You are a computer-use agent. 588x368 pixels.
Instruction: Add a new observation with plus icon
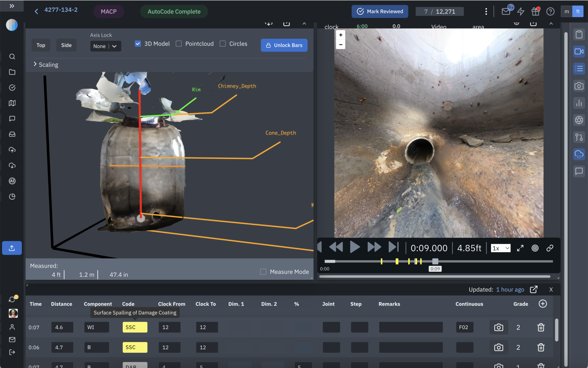point(543,304)
